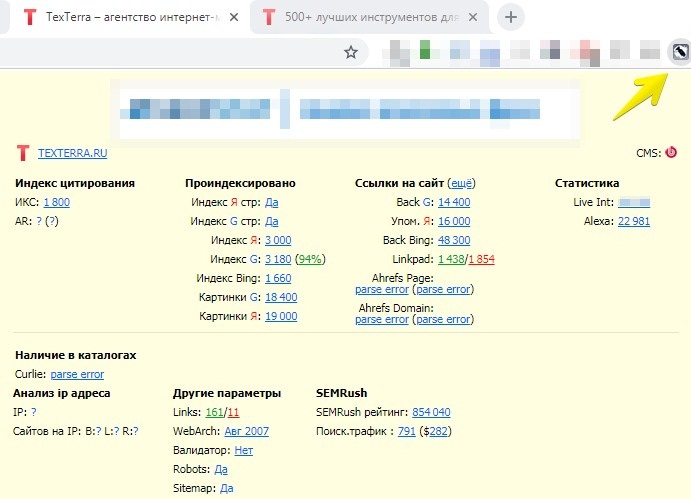Image resolution: width=691 pixels, height=499 pixels.
Task: Click the 94% index percentage link
Action: tap(310, 259)
